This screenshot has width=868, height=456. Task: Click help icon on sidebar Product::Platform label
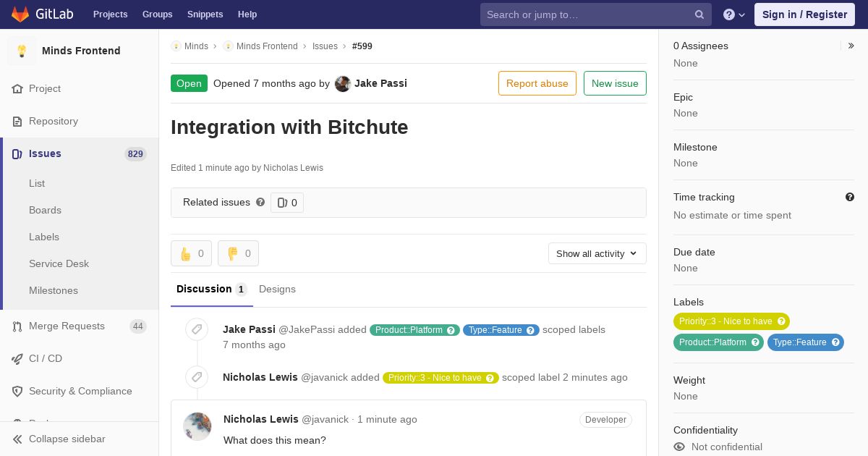[x=755, y=342]
